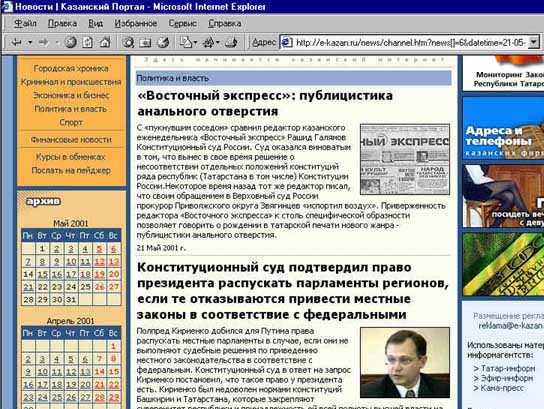This screenshot has height=409, width=544.
Task: Open the Избранное menu
Action: tap(136, 23)
